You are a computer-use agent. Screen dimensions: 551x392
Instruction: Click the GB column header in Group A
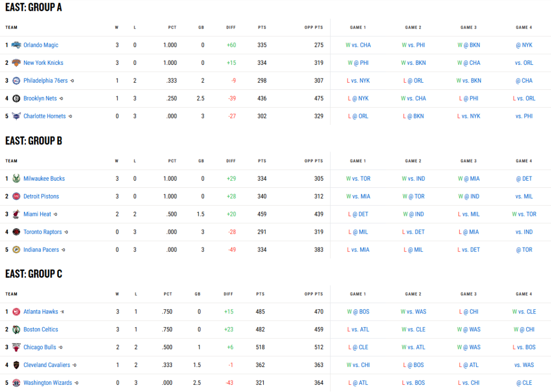[x=201, y=28]
